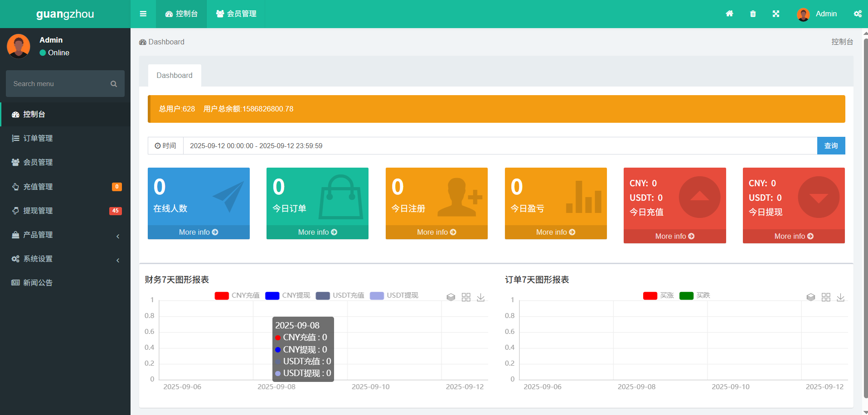
Task: Click the hamburger sidebar toggle icon
Action: 143,14
